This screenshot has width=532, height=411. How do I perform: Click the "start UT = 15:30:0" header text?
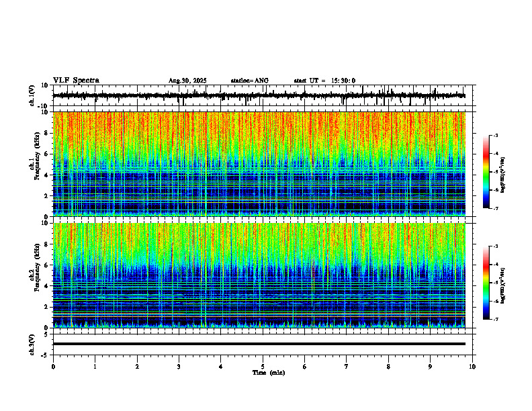(x=324, y=81)
